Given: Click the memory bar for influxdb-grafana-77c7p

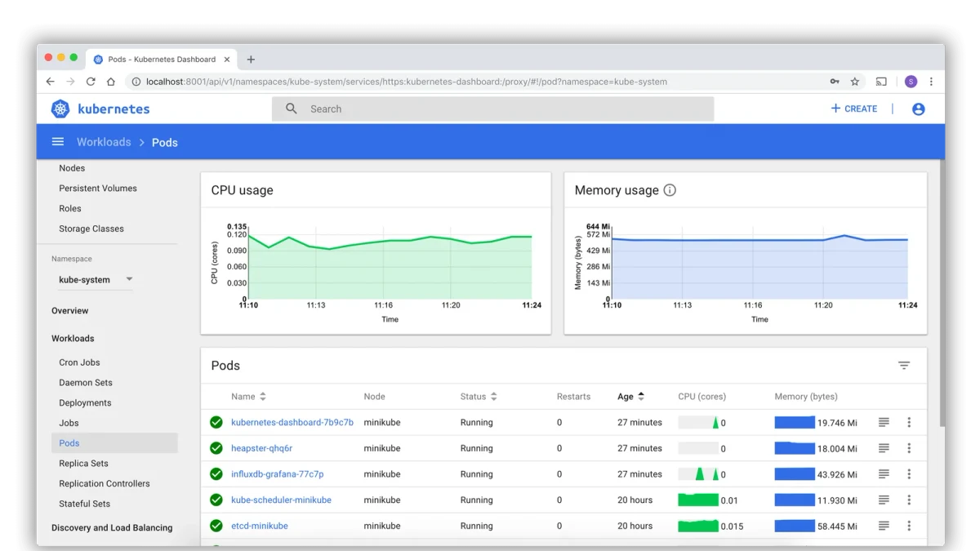Looking at the screenshot, I should click(x=795, y=474).
